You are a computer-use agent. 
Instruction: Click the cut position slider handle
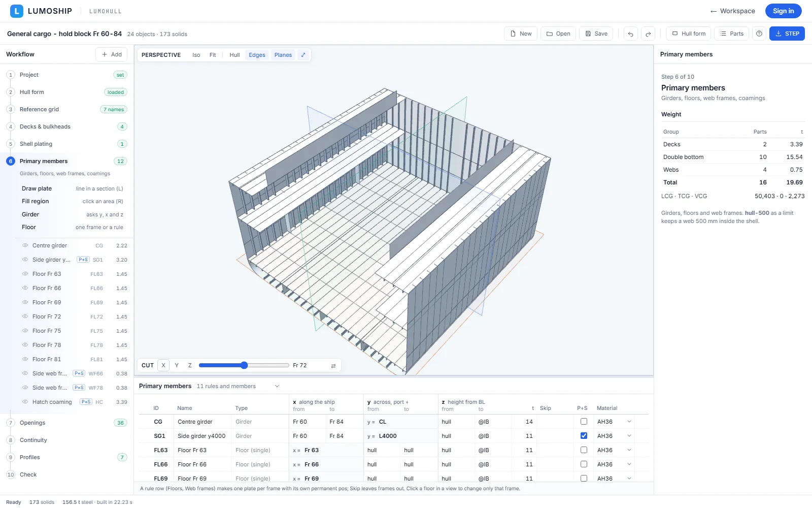coord(244,365)
